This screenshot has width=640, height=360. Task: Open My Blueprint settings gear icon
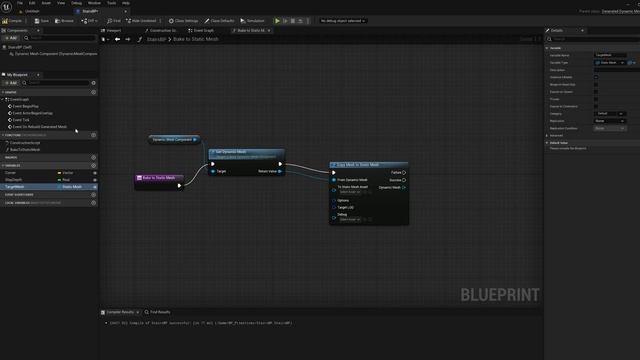tap(93, 83)
